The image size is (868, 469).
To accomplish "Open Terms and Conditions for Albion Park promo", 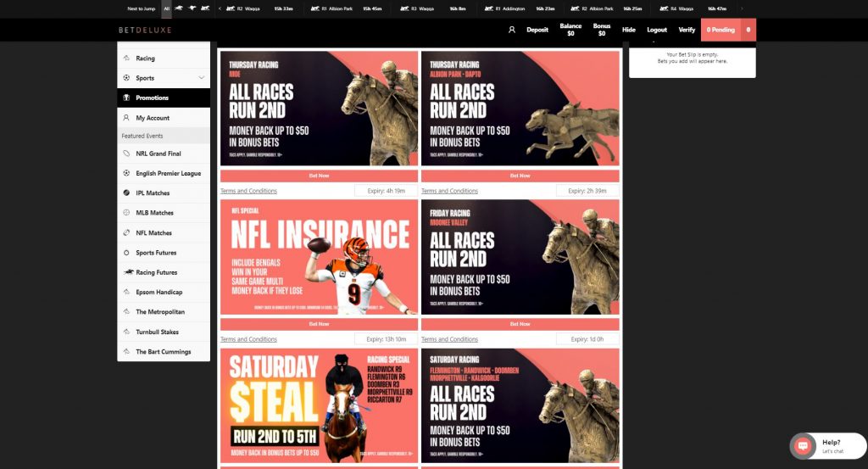I will (449, 191).
